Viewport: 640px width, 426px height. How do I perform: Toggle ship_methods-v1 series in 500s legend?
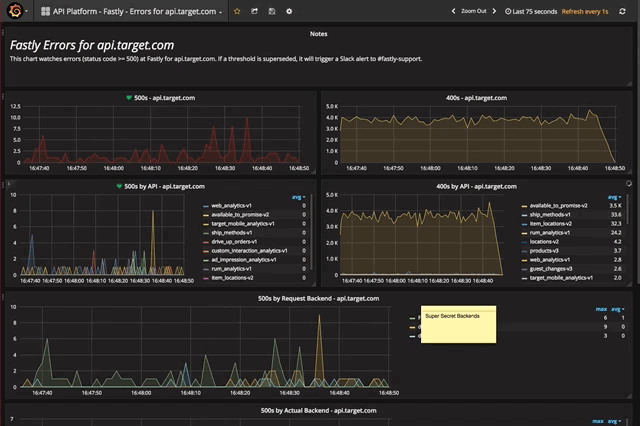[x=231, y=233]
